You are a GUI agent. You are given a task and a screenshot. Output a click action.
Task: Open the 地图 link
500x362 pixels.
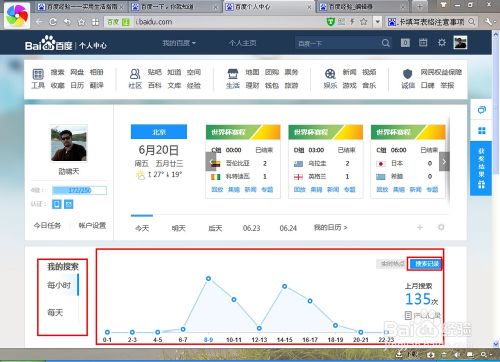click(252, 72)
